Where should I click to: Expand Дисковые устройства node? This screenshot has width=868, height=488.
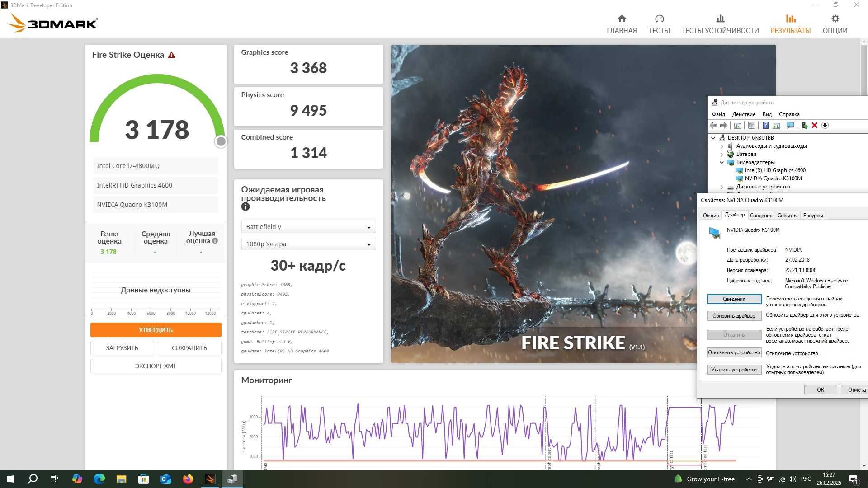click(722, 187)
